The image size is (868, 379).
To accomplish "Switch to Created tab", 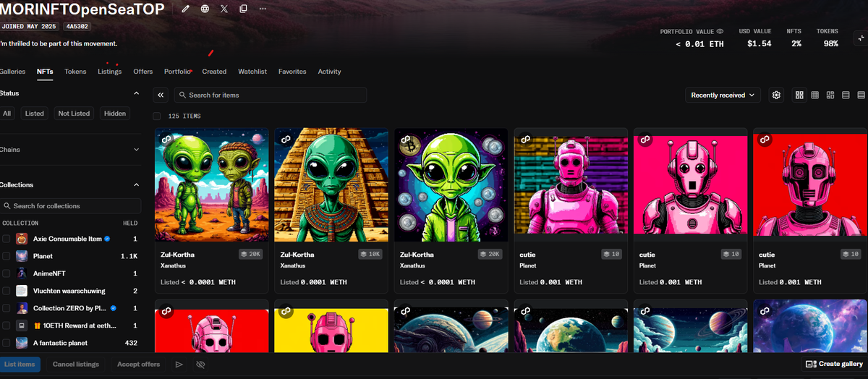I will 214,72.
